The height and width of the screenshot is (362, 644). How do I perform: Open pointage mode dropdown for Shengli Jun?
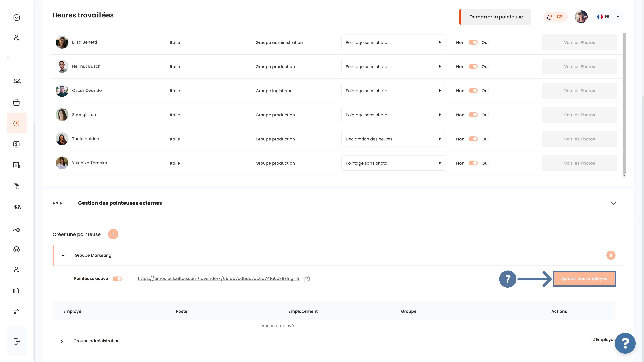[x=393, y=115]
